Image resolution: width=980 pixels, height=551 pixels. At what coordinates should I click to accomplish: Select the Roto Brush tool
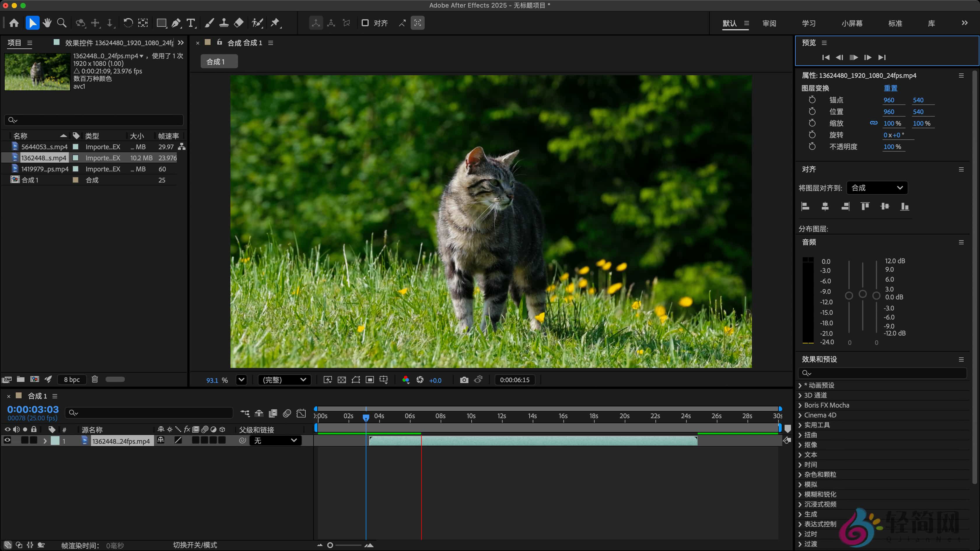point(258,23)
